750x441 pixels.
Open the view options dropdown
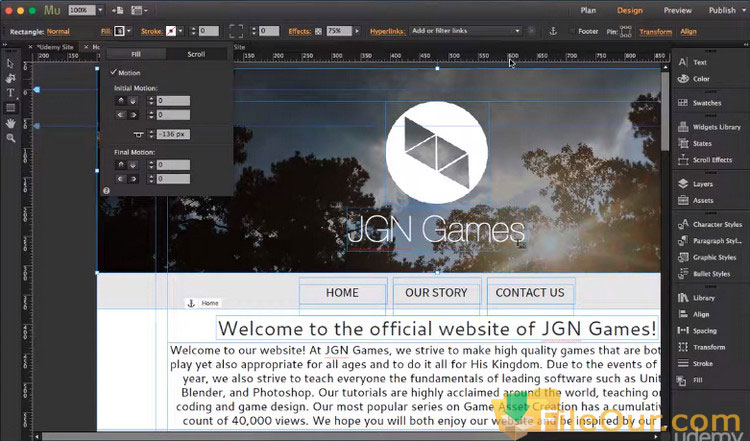[139, 10]
